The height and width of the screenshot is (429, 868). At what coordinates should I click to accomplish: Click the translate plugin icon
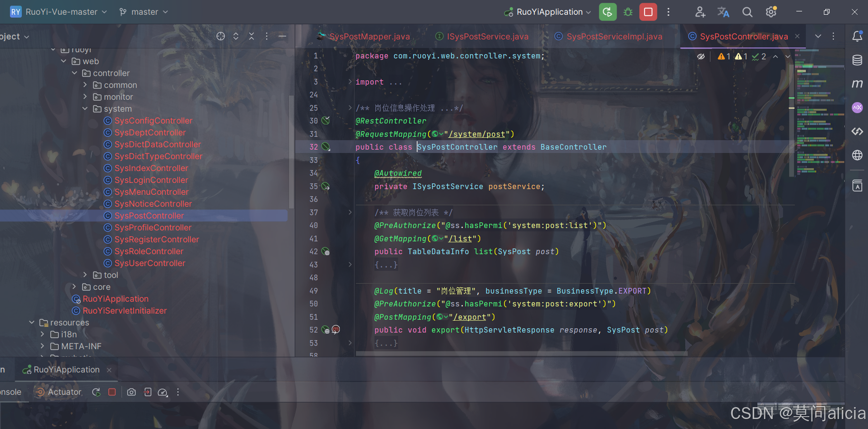coord(723,12)
